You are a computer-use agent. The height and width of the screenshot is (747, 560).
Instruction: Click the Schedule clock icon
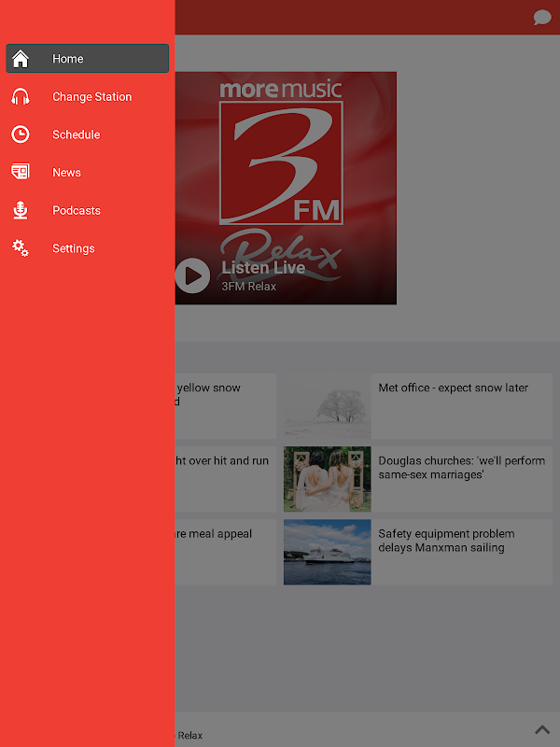(21, 134)
